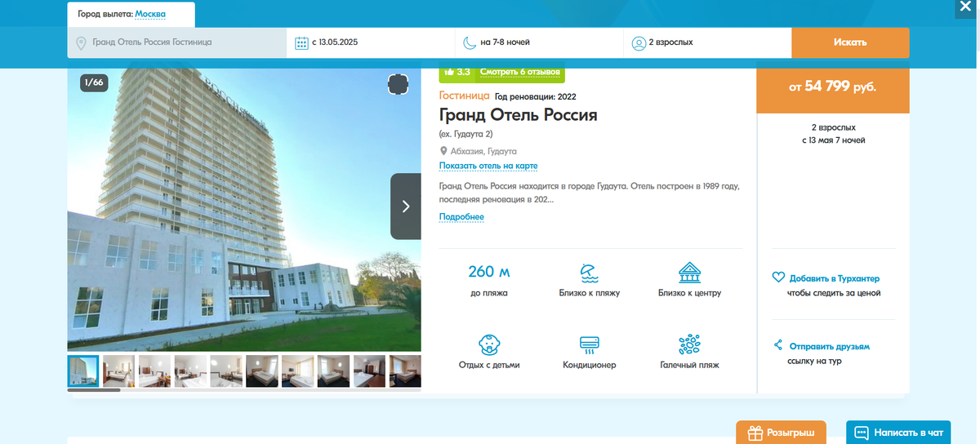
Task: Open the Розыгрыш button
Action: point(781,433)
